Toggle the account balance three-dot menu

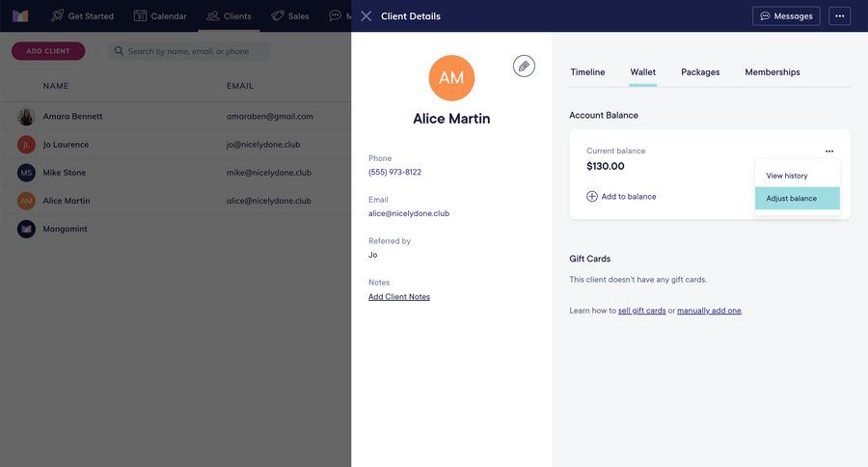(x=829, y=151)
